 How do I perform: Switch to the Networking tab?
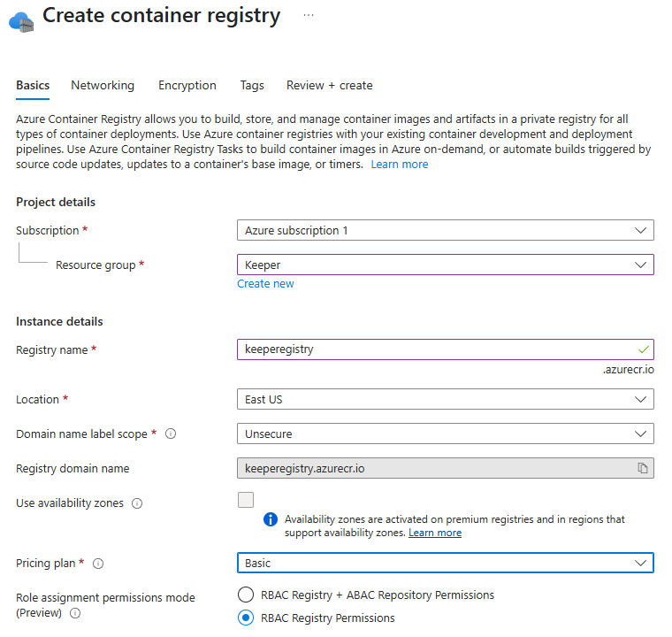click(103, 86)
